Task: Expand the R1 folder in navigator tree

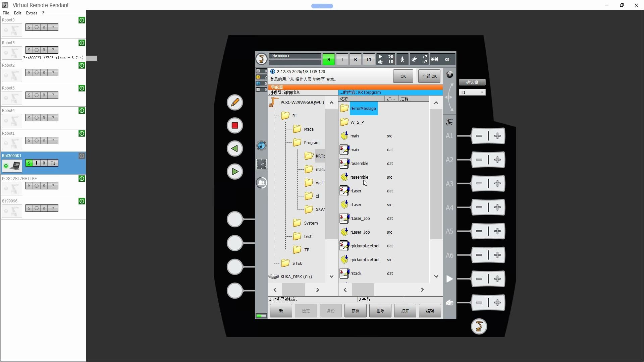Action: click(290, 116)
